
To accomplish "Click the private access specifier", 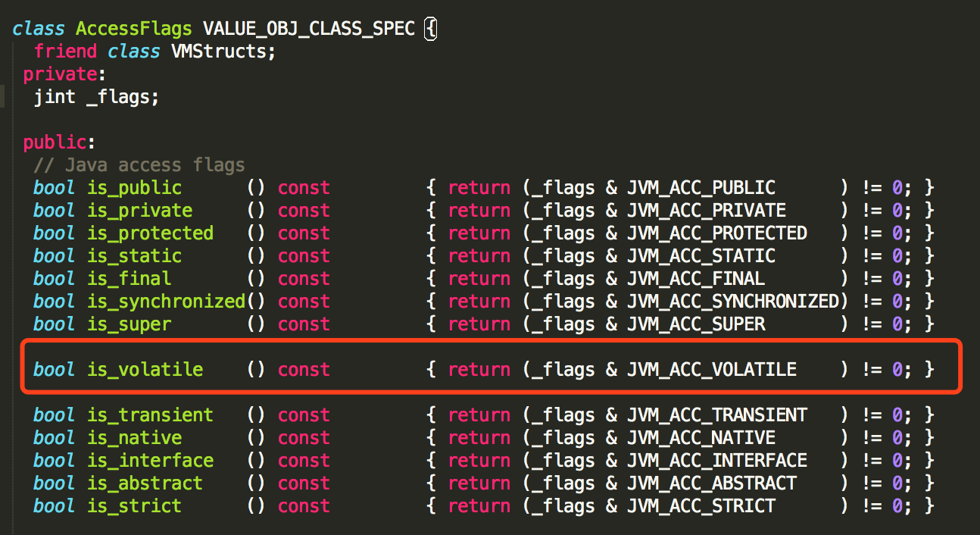I will point(61,74).
